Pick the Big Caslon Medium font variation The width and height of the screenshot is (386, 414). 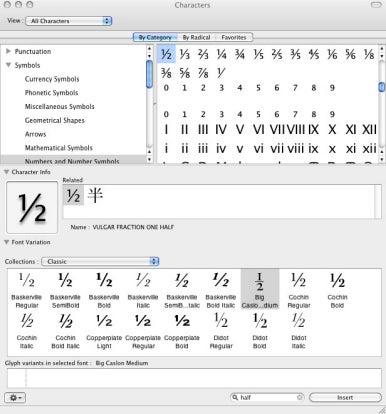pyautogui.click(x=260, y=289)
